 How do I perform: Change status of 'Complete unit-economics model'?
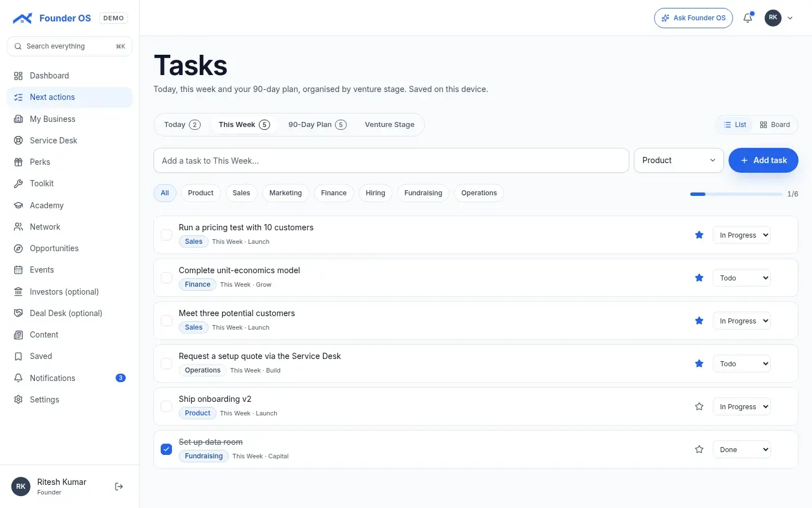[x=742, y=278]
